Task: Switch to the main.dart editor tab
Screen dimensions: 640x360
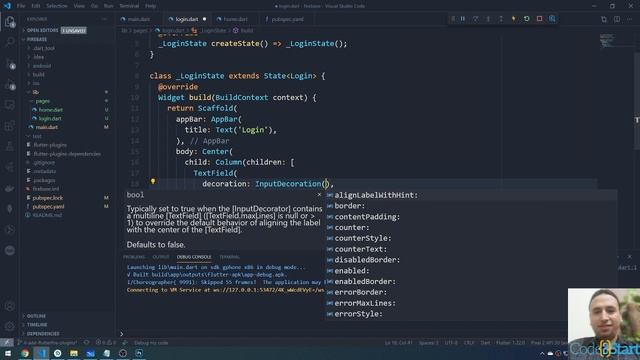Action: (x=139, y=19)
